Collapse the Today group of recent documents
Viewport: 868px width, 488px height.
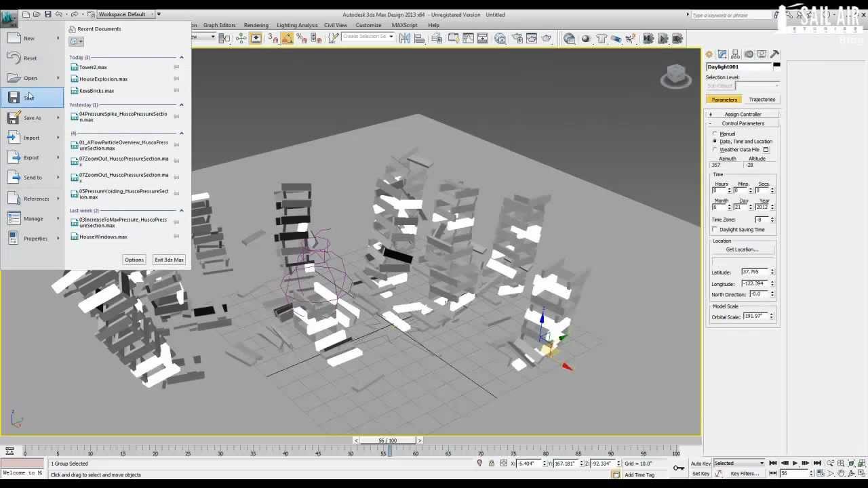coord(181,58)
